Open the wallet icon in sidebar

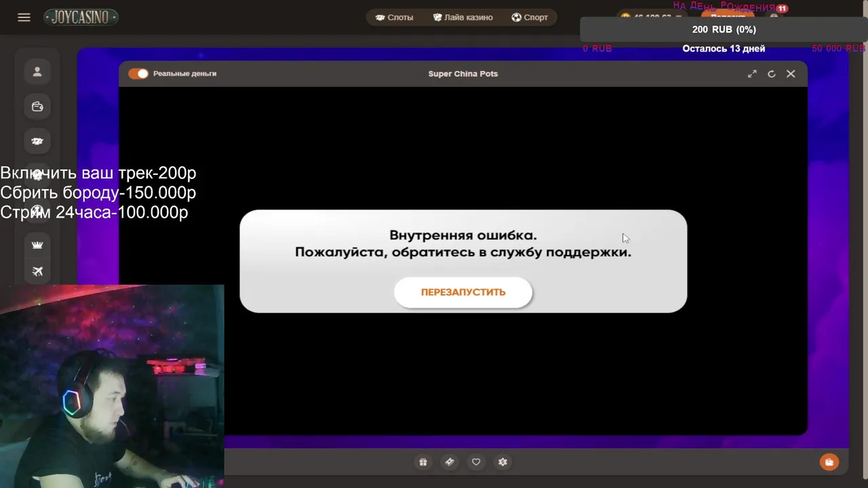click(37, 106)
